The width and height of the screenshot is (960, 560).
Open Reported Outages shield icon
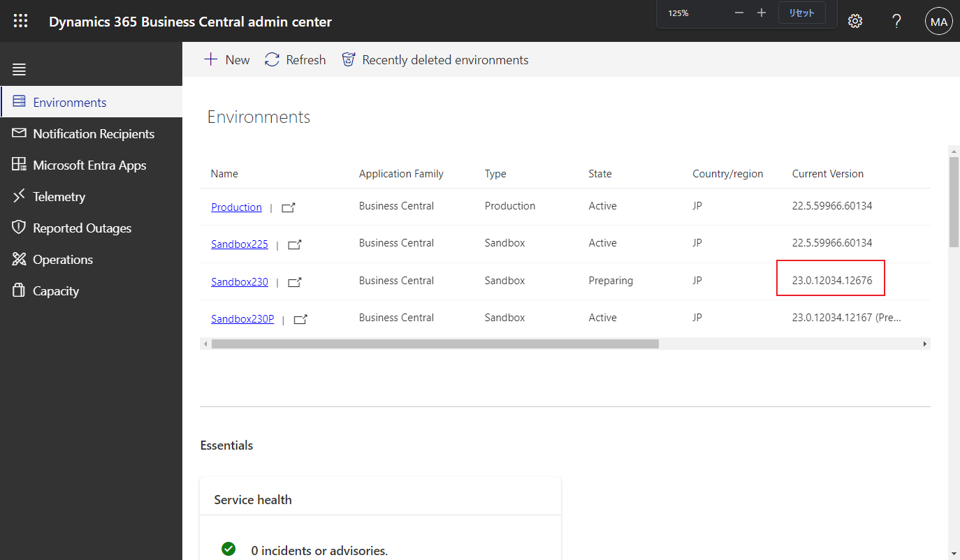19,228
